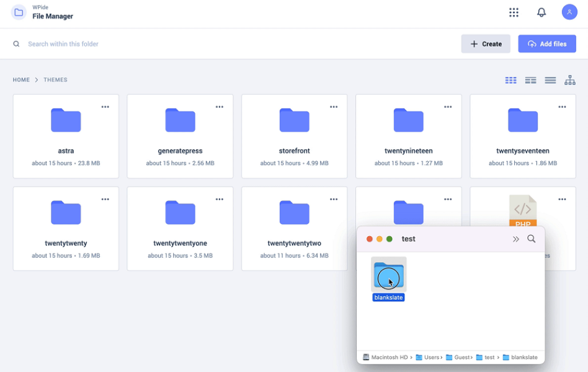Open the options menu for storefront folder
Image resolution: width=588 pixels, height=372 pixels.
334,106
